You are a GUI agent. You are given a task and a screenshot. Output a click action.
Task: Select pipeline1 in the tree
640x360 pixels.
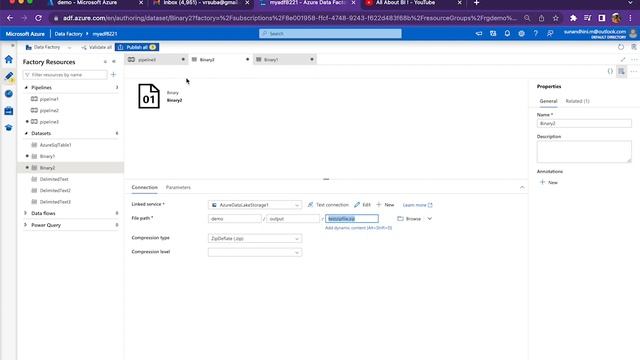(49, 99)
